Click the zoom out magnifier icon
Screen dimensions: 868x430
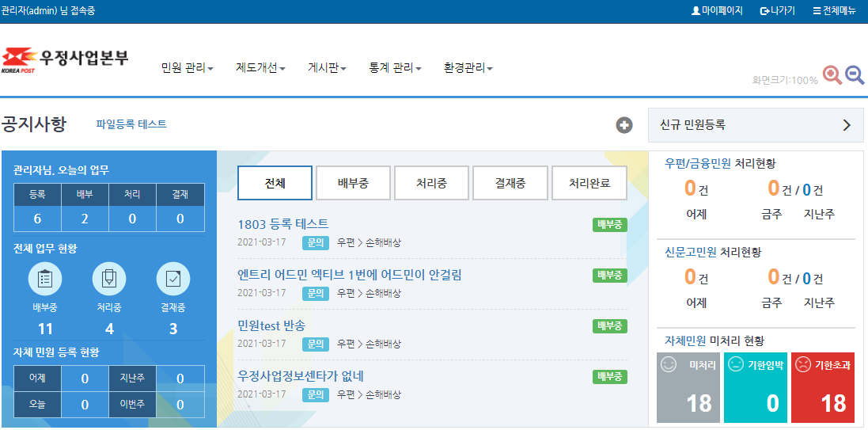coord(855,75)
